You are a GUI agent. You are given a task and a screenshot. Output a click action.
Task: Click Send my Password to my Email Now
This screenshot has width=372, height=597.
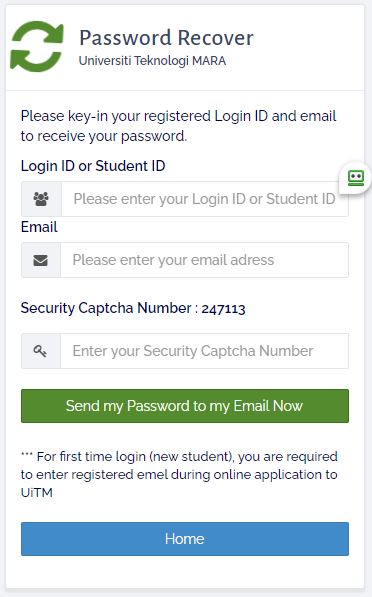coord(185,406)
